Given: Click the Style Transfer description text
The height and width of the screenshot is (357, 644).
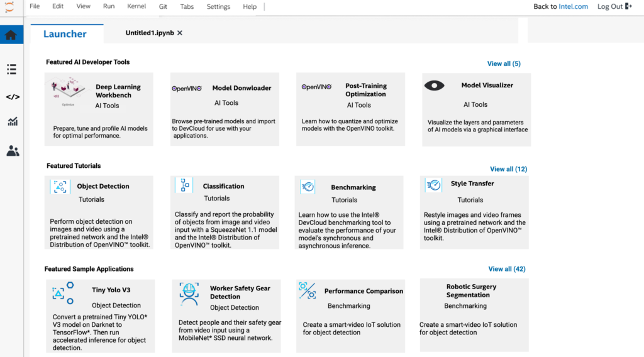Looking at the screenshot, I should 475,226.
